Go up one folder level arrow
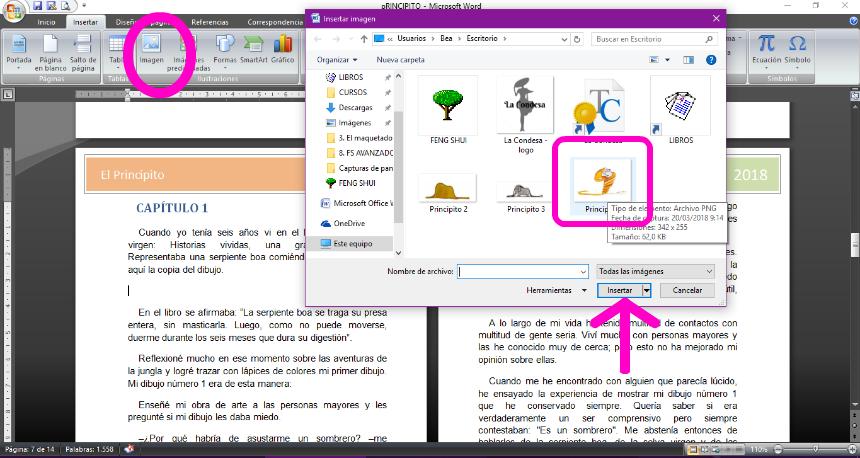The image size is (860, 458). [x=364, y=39]
